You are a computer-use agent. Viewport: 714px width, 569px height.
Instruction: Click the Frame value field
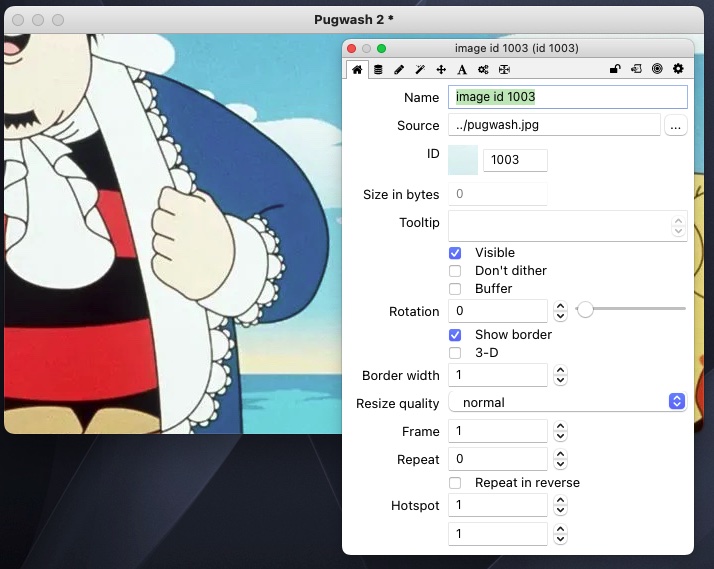click(498, 431)
